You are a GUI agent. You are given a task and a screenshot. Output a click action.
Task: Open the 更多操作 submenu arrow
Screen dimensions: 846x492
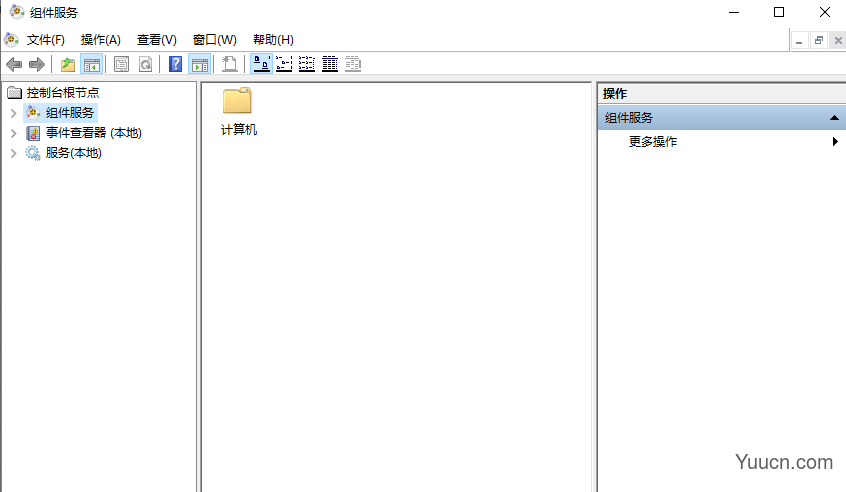pyautogui.click(x=835, y=141)
